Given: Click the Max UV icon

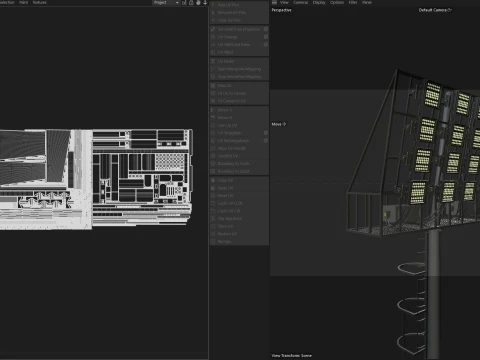Looking at the screenshot, I should point(213,86).
